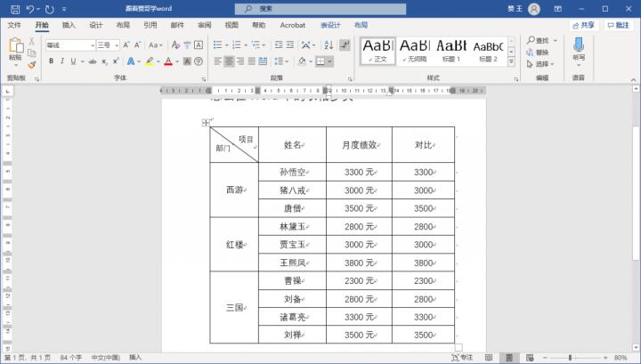Click the 孙悟空 table cell
Viewport: 641px width, 364px height.
click(x=292, y=172)
